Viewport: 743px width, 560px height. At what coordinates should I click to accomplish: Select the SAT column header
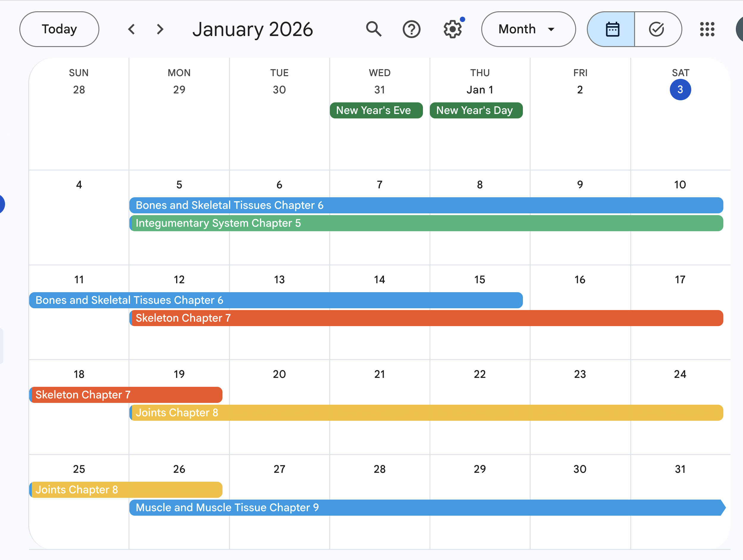(x=680, y=73)
